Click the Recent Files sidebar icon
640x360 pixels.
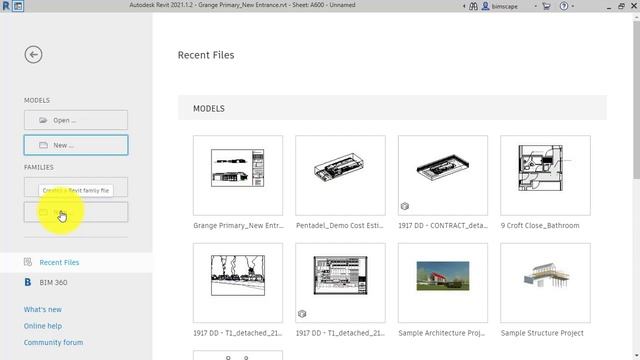tap(28, 262)
